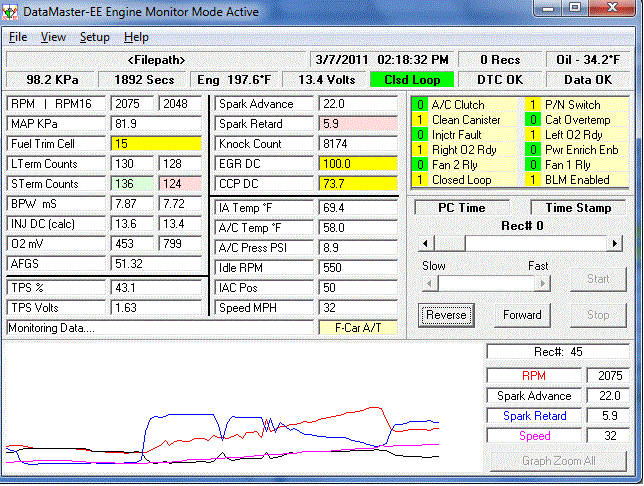Click the Data OK status box
Image resolution: width=644 pixels, height=486 pixels.
coord(588,80)
